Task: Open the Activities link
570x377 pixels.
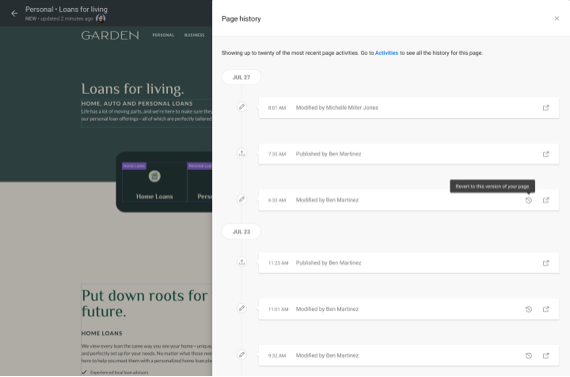Action: [x=386, y=53]
